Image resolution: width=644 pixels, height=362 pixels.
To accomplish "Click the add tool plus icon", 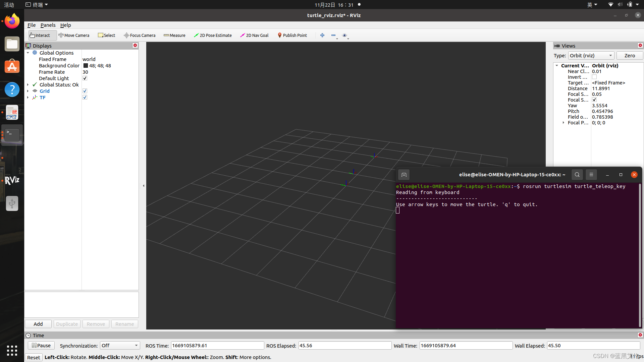I will 322,35.
